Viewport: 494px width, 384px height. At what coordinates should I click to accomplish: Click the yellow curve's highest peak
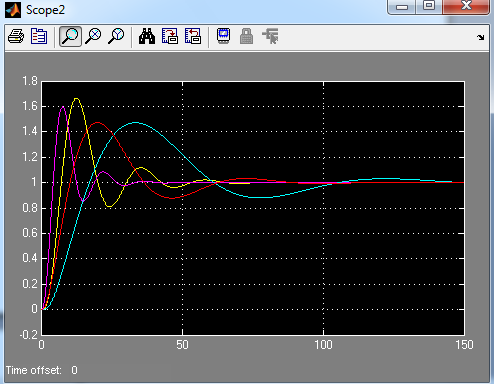tap(76, 98)
